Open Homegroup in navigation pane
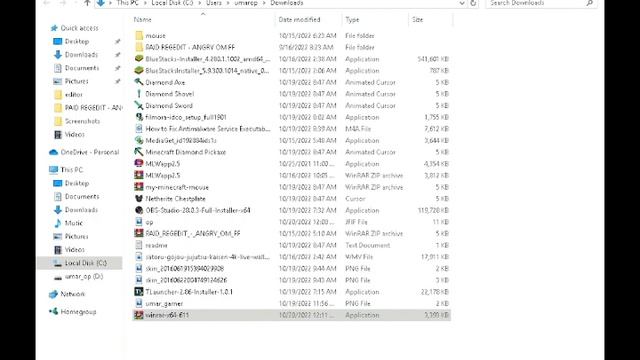Image resolution: width=640 pixels, height=360 pixels. point(78,312)
